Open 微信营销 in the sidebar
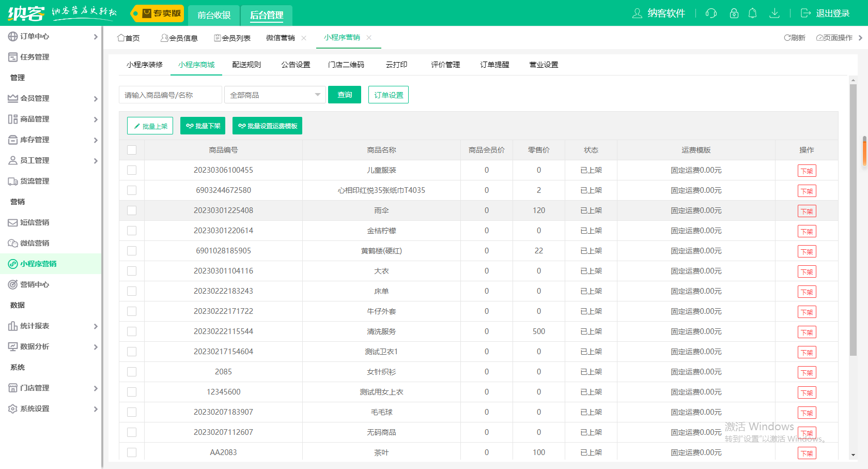Viewport: 868px width, 469px height. (x=35, y=243)
